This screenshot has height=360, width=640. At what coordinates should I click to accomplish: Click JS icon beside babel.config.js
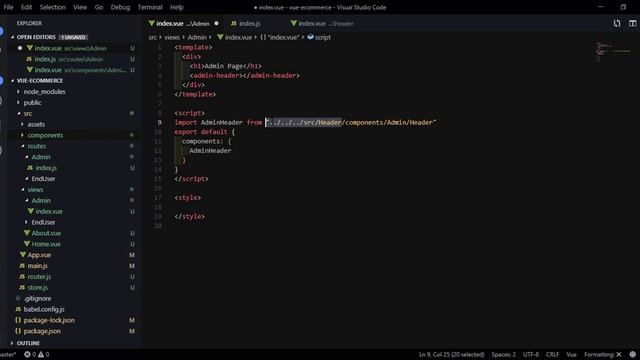(18, 309)
